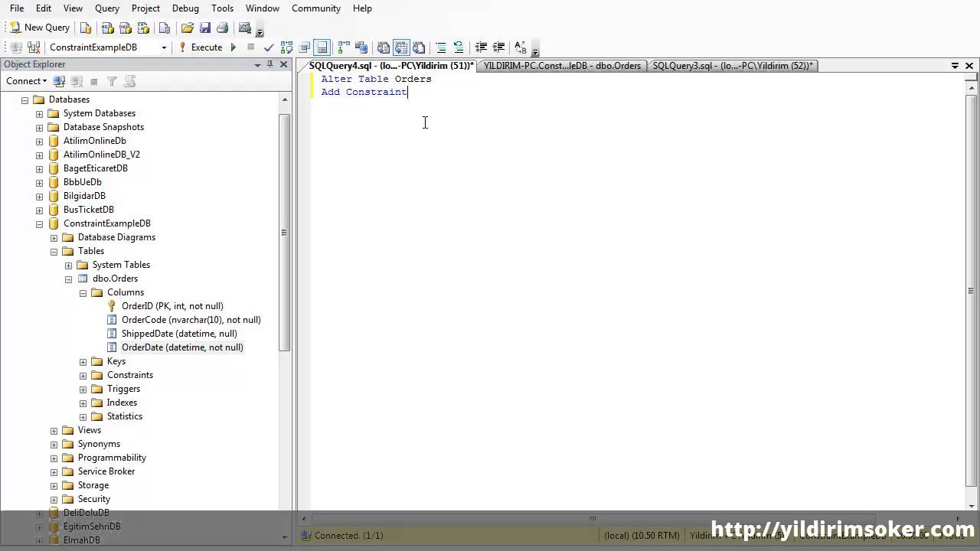Toggle Include Client Statistics
Screen dimensions: 980x551
click(x=361, y=47)
